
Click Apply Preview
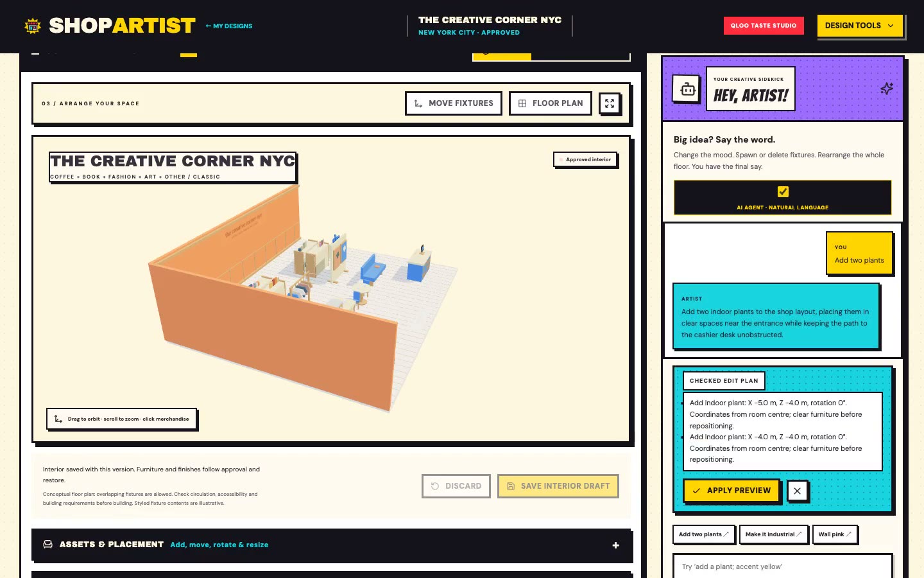coord(732,491)
